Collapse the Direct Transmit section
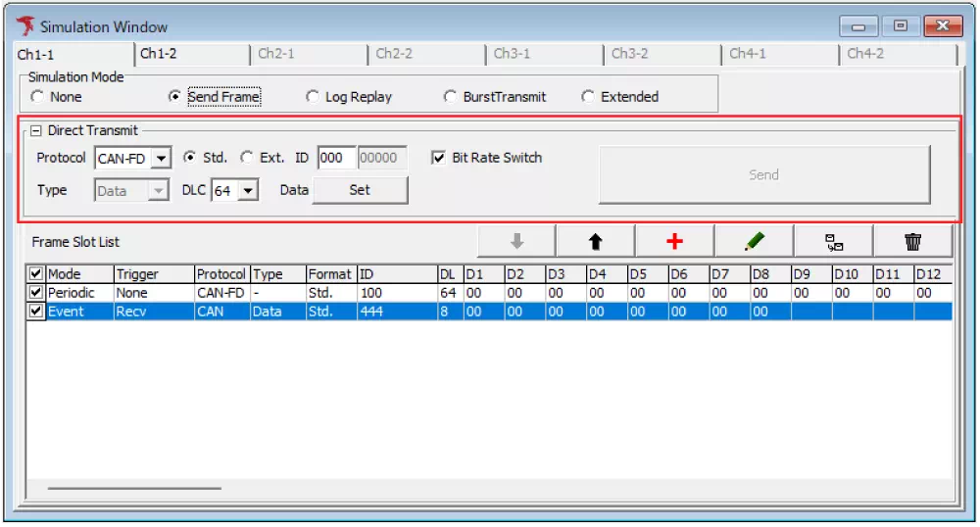This screenshot has width=980, height=527. point(35,130)
